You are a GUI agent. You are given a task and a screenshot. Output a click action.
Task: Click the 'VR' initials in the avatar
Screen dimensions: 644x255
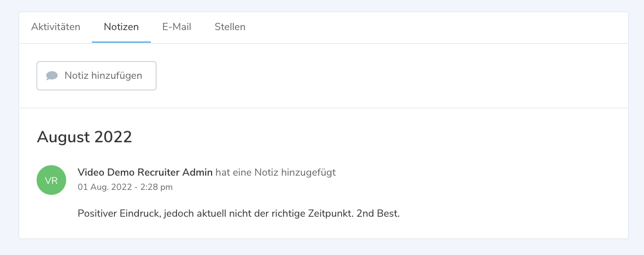[51, 180]
